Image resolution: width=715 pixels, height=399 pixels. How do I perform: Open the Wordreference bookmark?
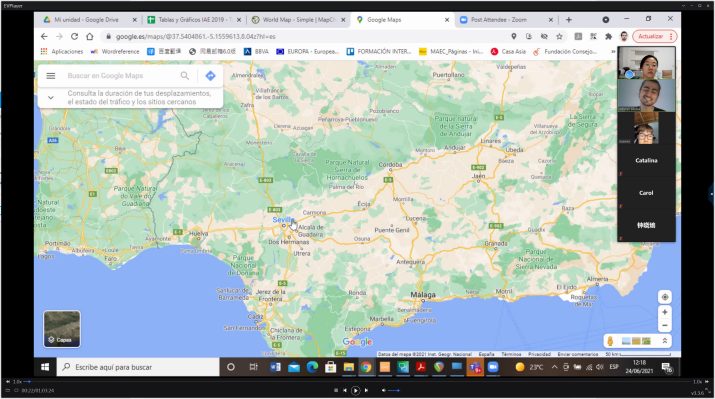tap(115, 52)
